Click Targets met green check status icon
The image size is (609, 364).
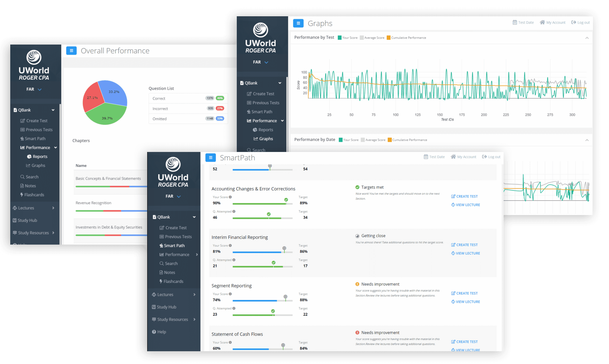click(x=357, y=187)
